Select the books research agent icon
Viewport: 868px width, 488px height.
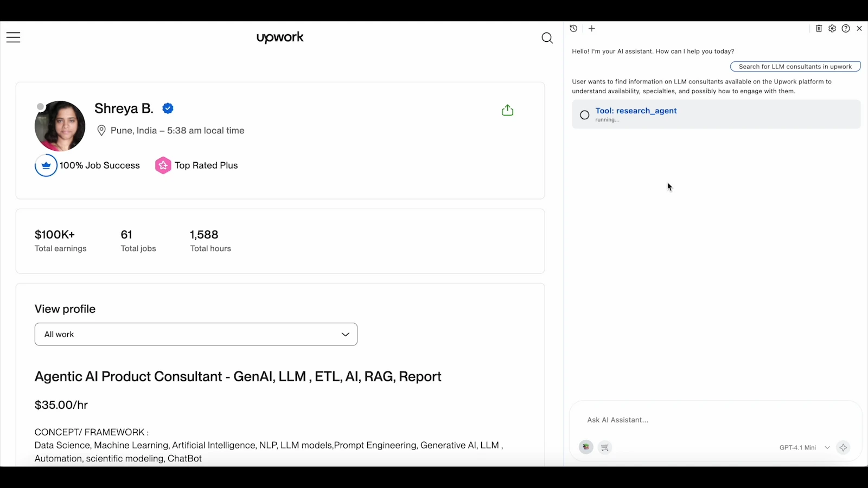(586, 447)
